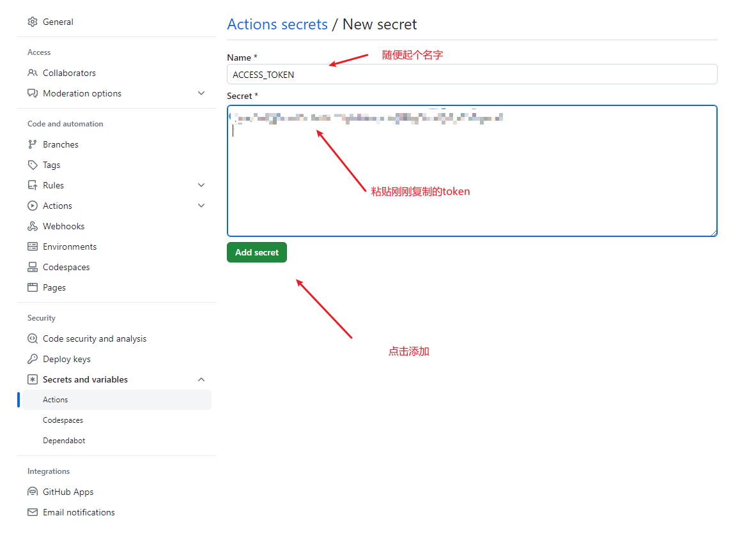Select Dependabot under Secrets and variables
Viewport: 756px width, 539px height.
[64, 440]
